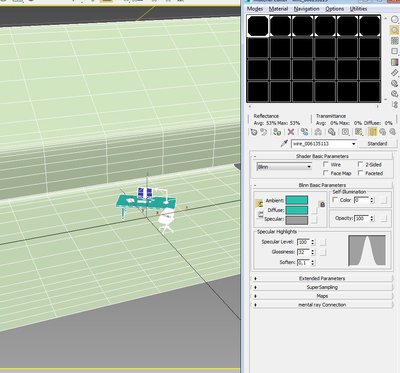This screenshot has width=400, height=373.
Task: Click Assign Material to Selection icon
Action: point(277,132)
